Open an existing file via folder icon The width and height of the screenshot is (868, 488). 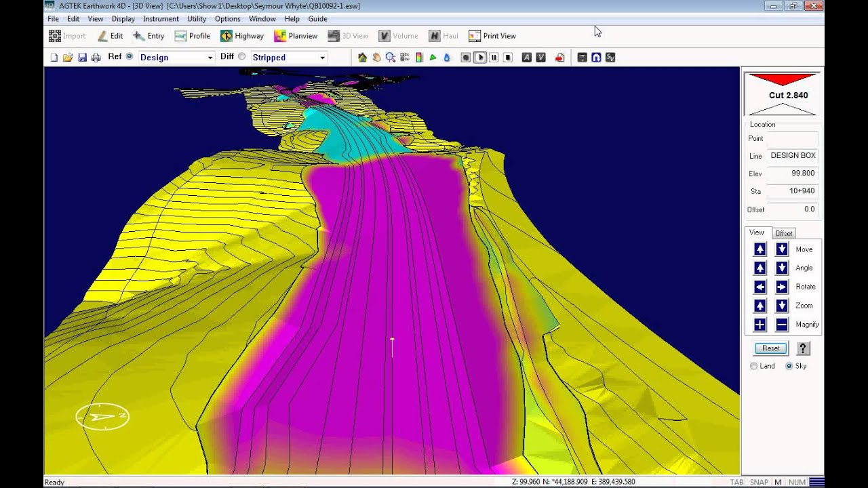coord(68,58)
